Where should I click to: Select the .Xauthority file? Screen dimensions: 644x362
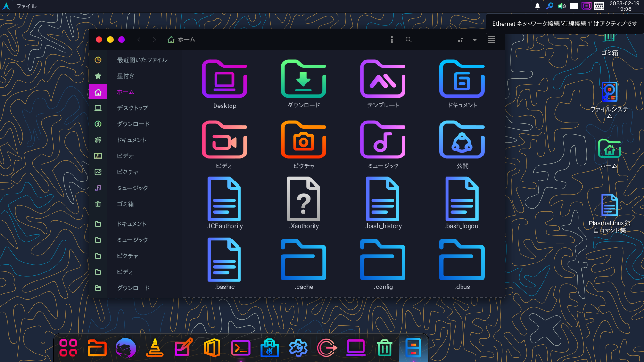point(304,204)
